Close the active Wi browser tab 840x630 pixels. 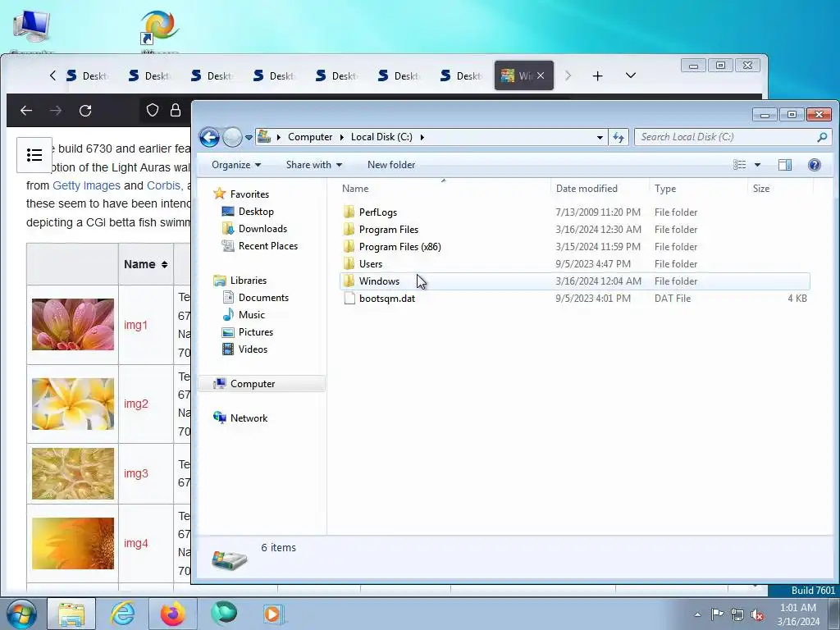(x=541, y=75)
